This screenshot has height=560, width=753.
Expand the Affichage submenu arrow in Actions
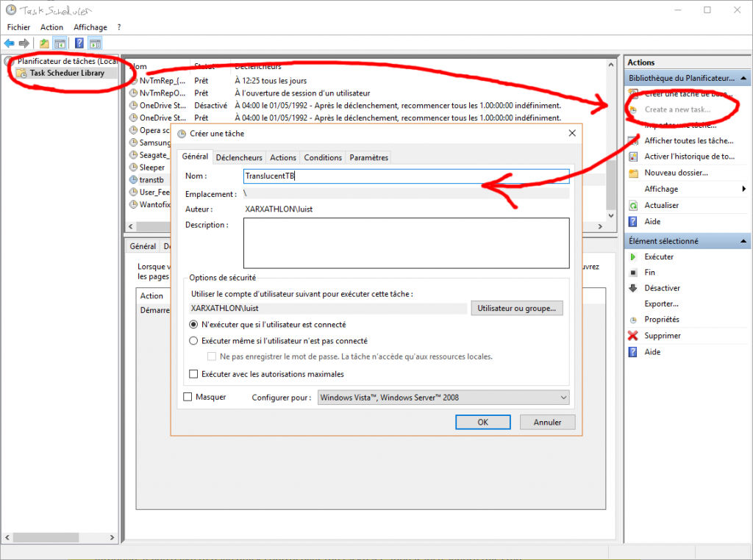744,189
